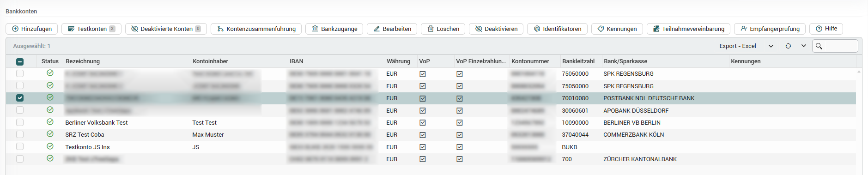Click the 'POSTBANK NDL DEUTSCHE BANK' cell
This screenshot has height=175, width=868.
coord(649,98)
